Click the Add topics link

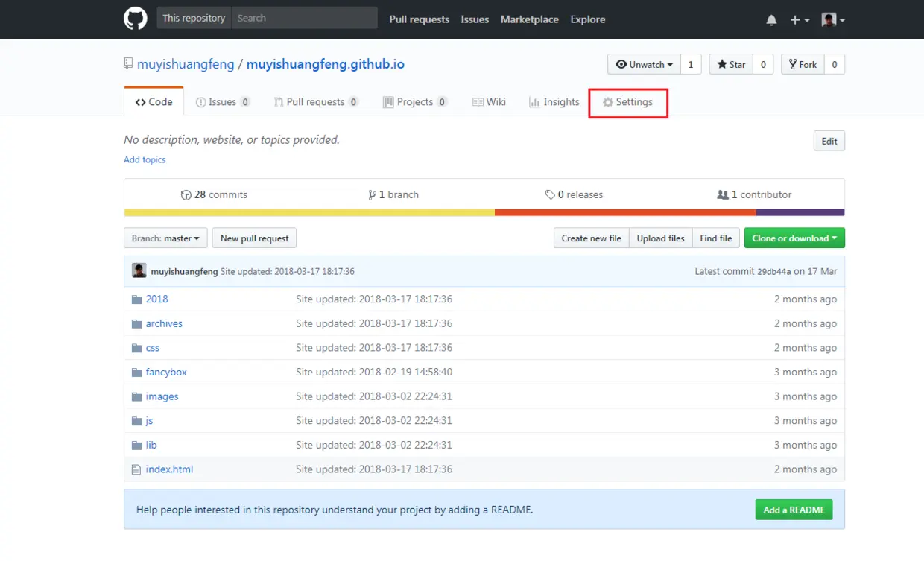click(145, 159)
